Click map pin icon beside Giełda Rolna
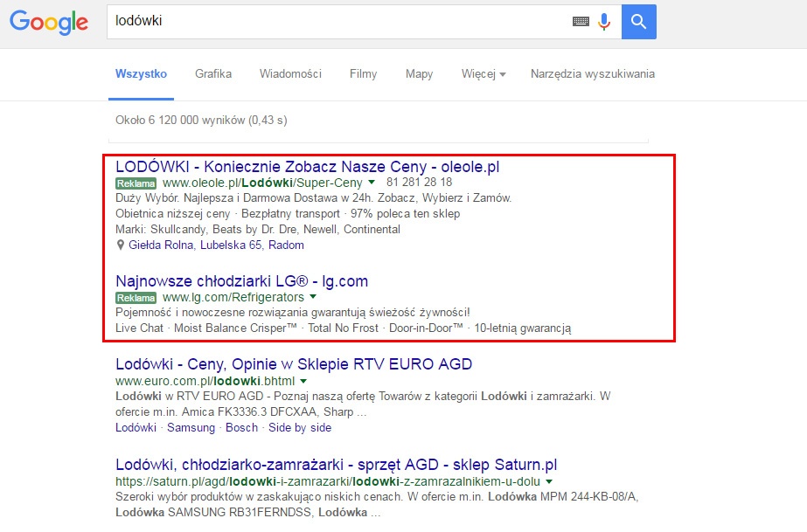This screenshot has width=807, height=532. tap(121, 245)
